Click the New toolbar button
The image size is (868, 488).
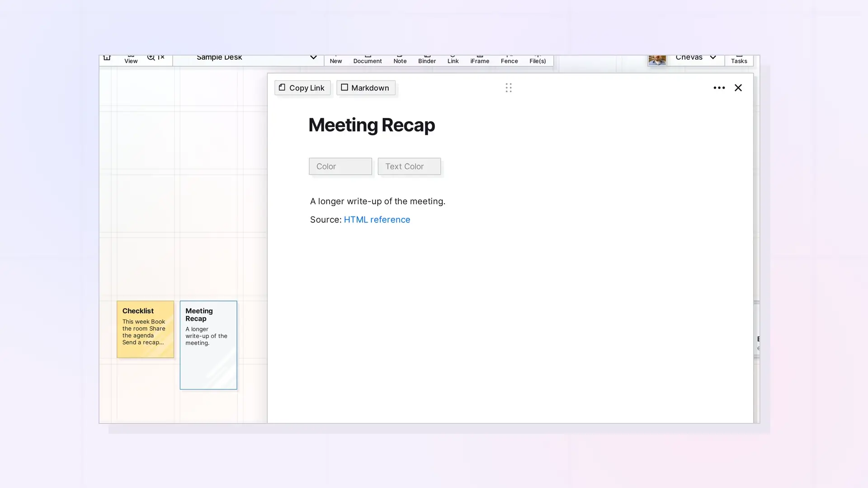(336, 60)
